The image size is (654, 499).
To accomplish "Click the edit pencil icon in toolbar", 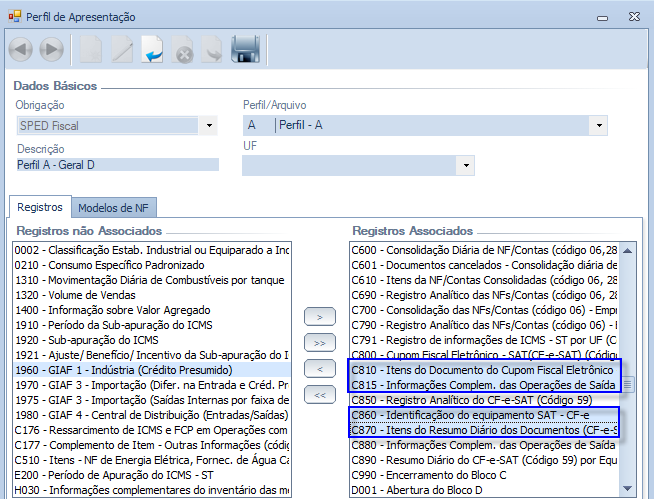I will pos(122,49).
